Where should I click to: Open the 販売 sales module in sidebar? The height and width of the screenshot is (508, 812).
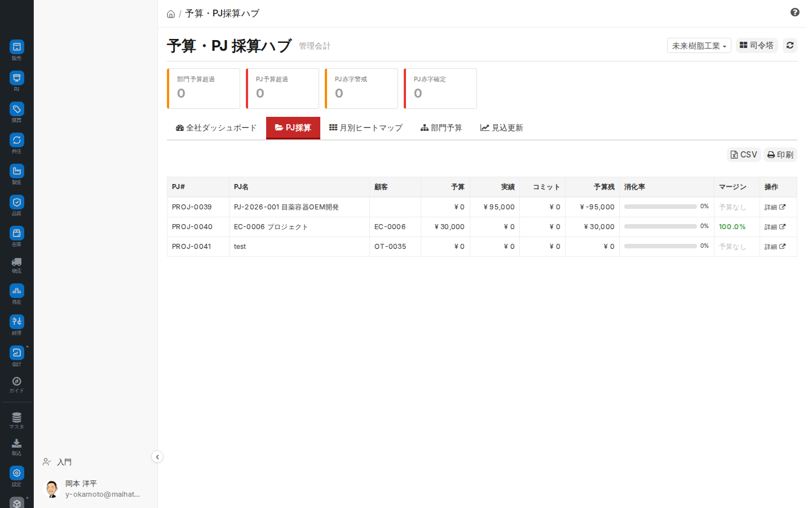tap(17, 47)
